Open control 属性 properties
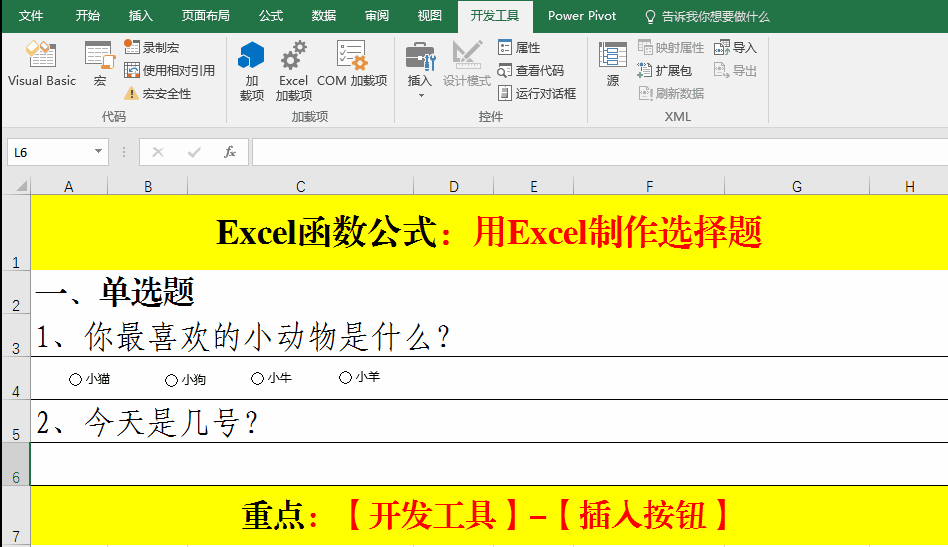 click(519, 47)
